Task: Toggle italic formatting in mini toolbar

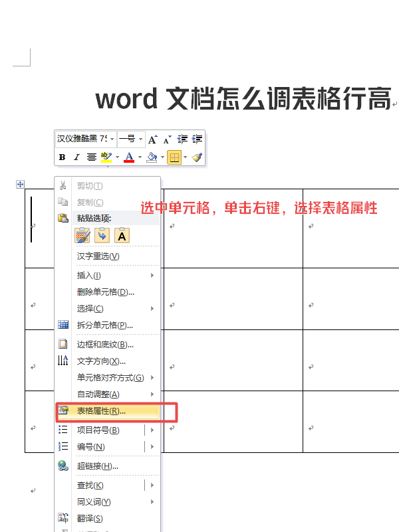Action: pos(76,157)
